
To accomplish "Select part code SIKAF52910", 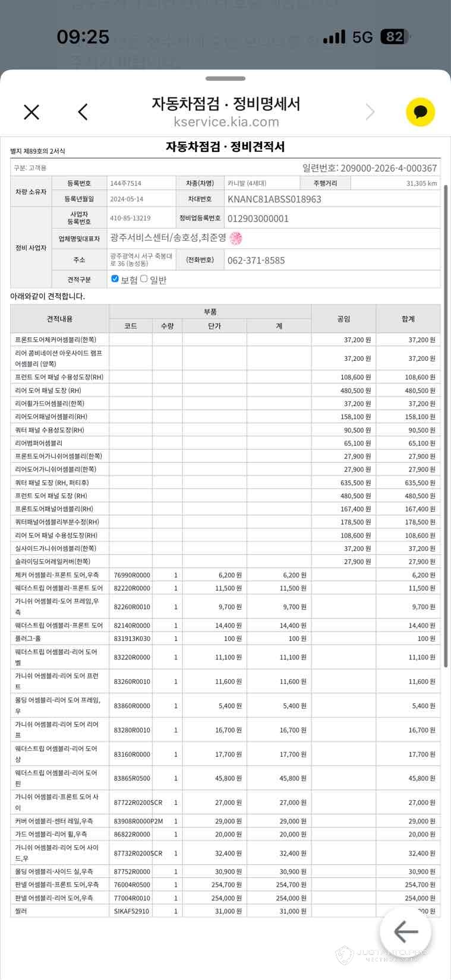I will click(131, 911).
